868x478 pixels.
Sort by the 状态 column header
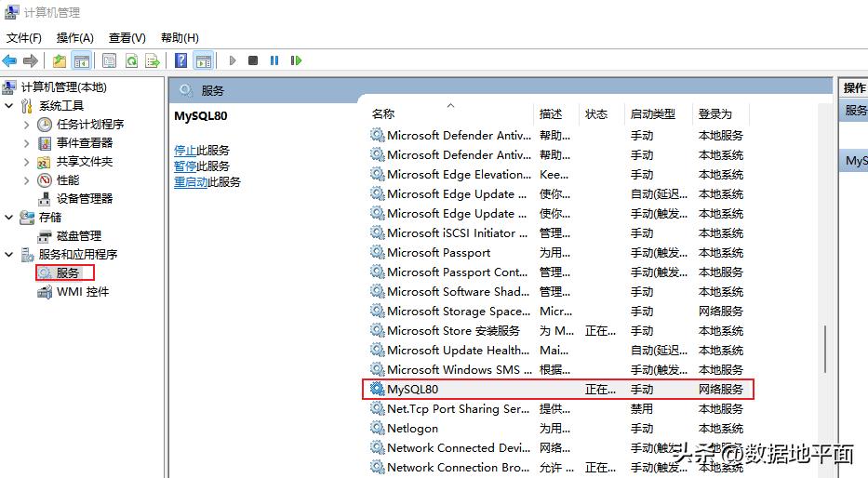602,114
